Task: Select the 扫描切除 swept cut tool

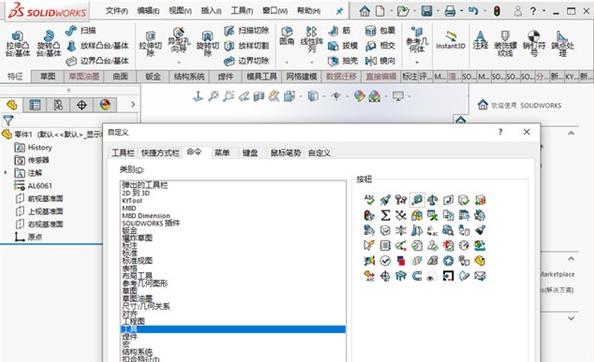Action: (x=246, y=30)
